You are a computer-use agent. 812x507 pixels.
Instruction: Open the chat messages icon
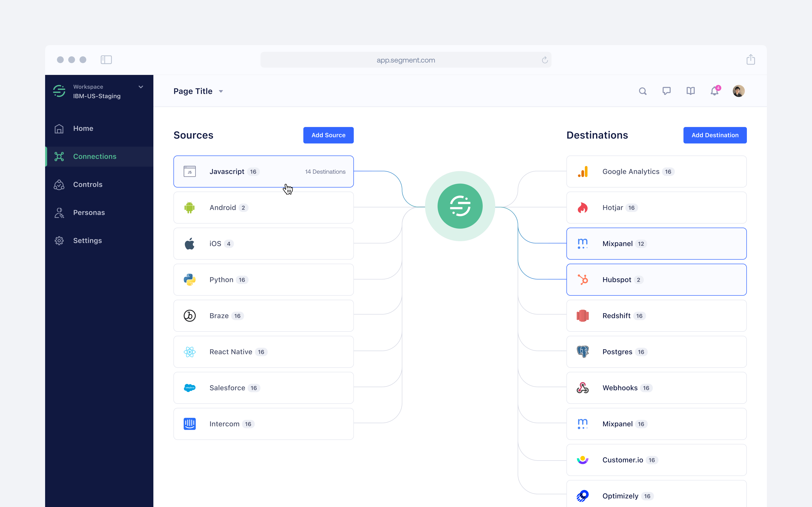click(x=667, y=91)
